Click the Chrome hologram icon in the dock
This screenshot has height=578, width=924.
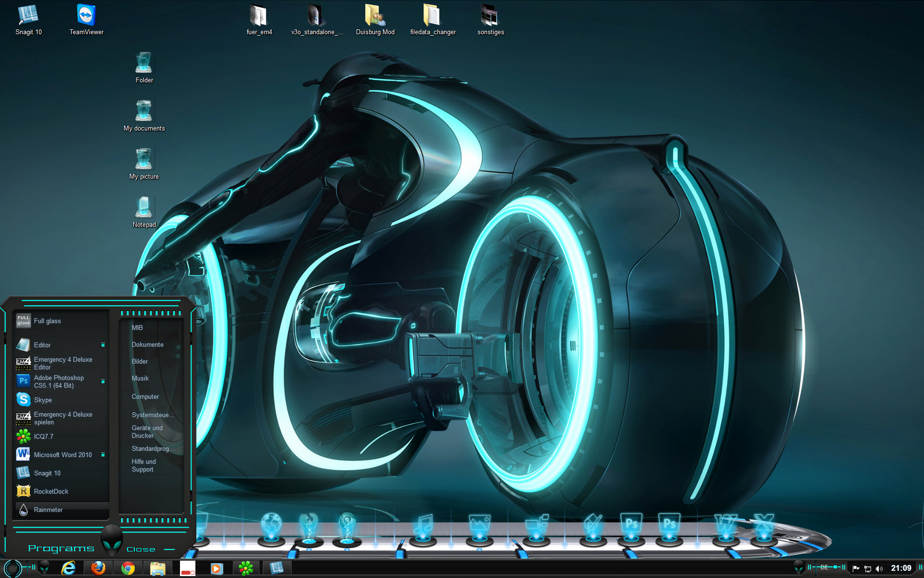point(346,529)
